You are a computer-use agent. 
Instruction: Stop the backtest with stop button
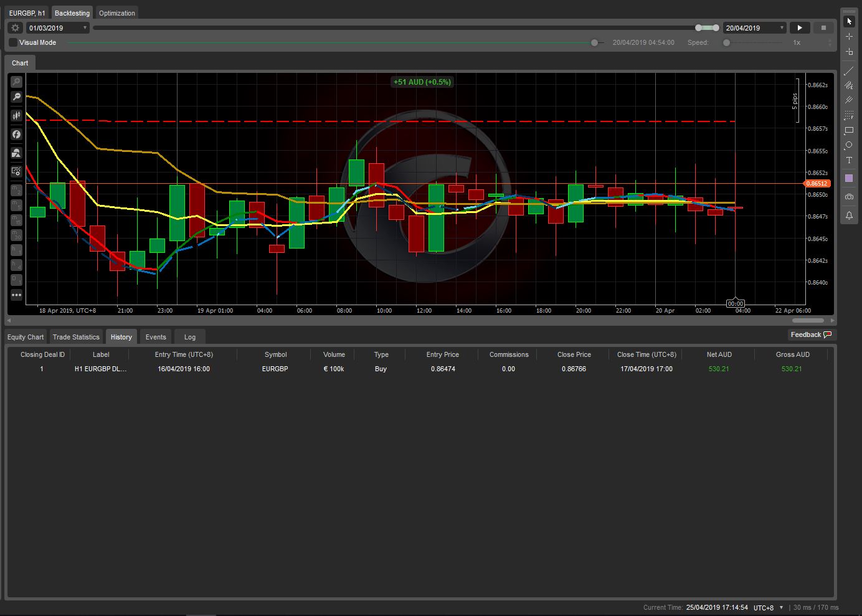coord(823,28)
